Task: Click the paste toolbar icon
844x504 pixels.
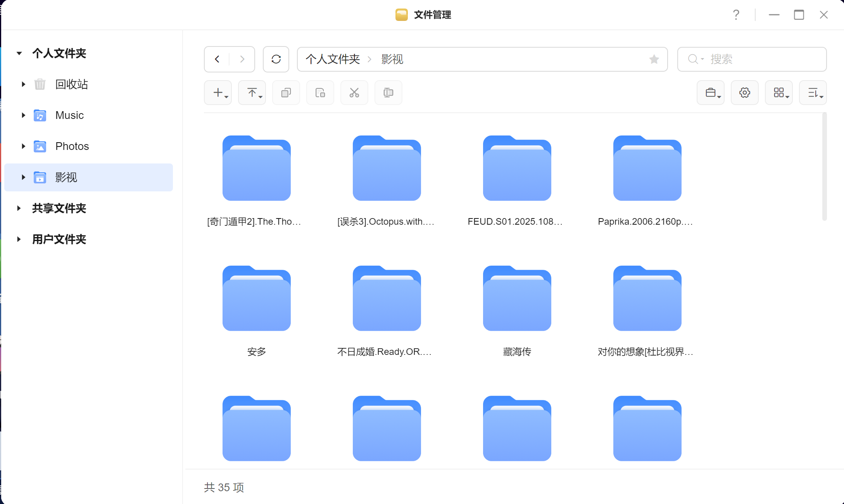Action: [320, 93]
